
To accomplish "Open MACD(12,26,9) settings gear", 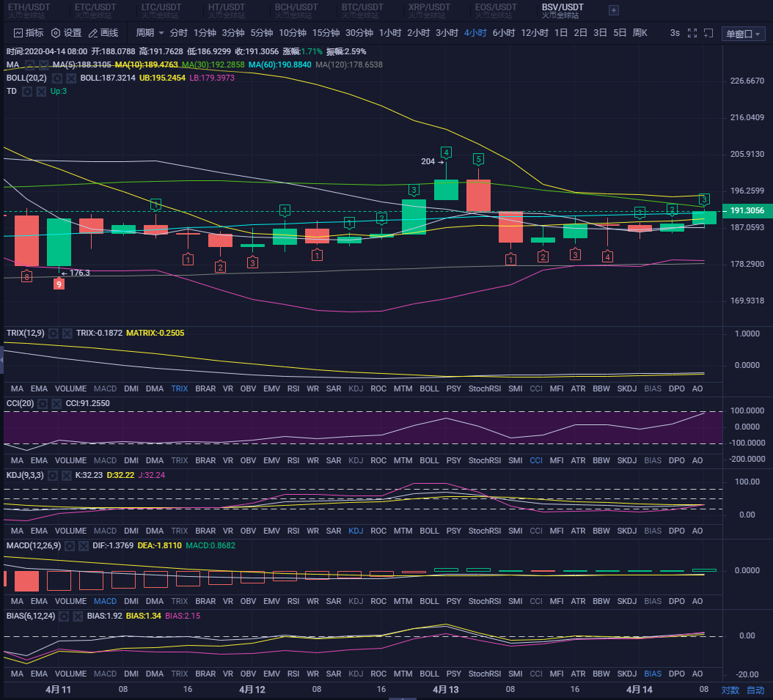I will pos(70,546).
